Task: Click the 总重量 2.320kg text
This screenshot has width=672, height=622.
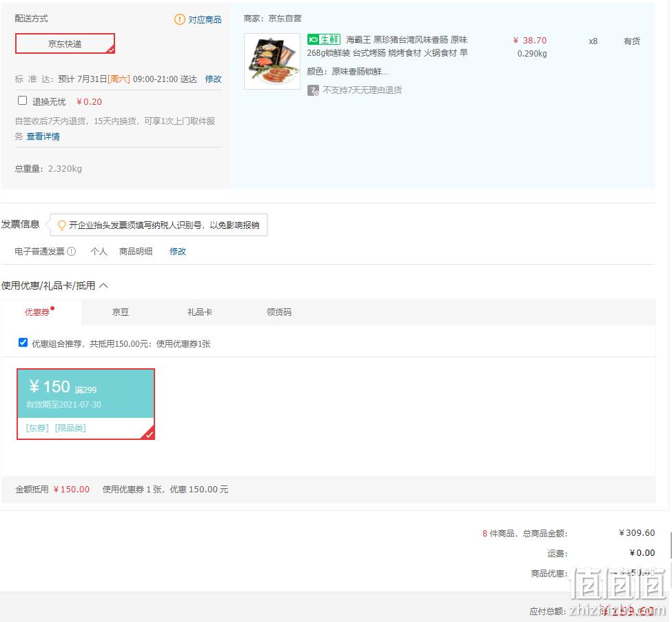Action: tap(48, 168)
